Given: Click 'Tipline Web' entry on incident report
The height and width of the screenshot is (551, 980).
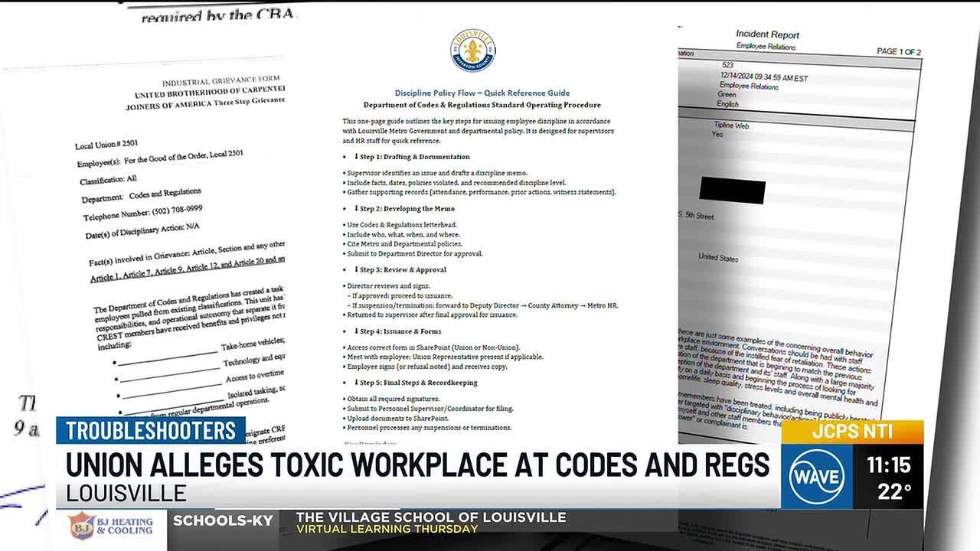Looking at the screenshot, I should pos(730,126).
